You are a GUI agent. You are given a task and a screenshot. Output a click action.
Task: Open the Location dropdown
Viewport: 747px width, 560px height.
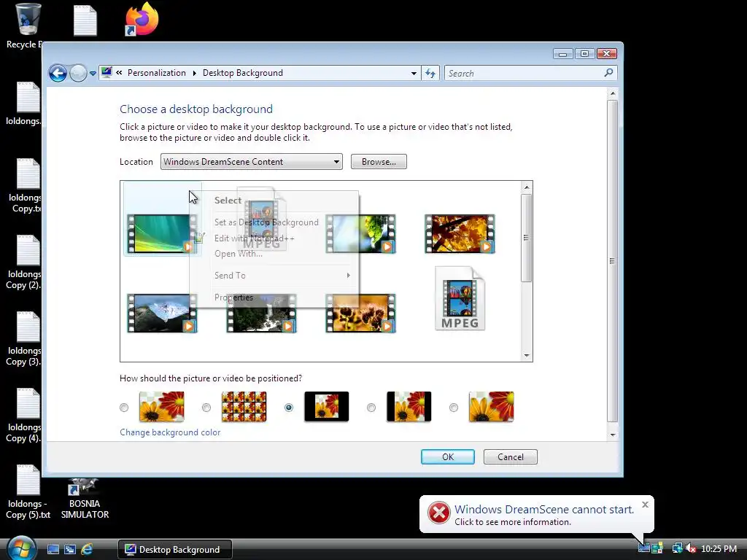click(x=252, y=161)
